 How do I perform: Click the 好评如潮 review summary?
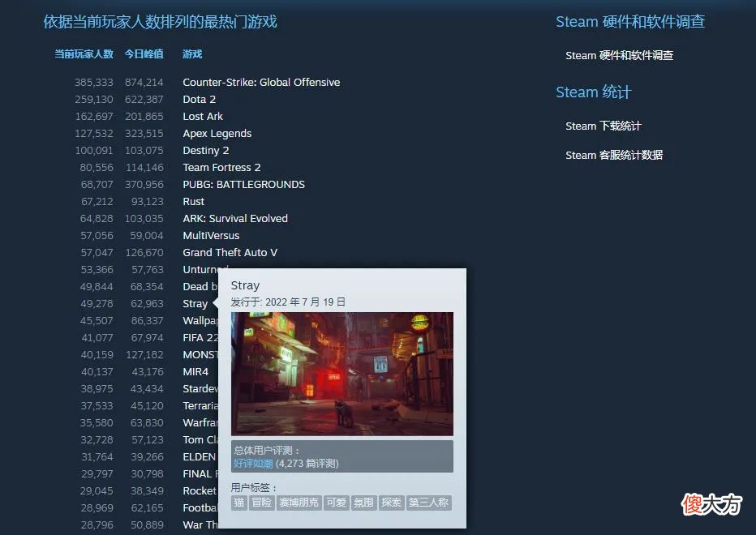(x=253, y=464)
